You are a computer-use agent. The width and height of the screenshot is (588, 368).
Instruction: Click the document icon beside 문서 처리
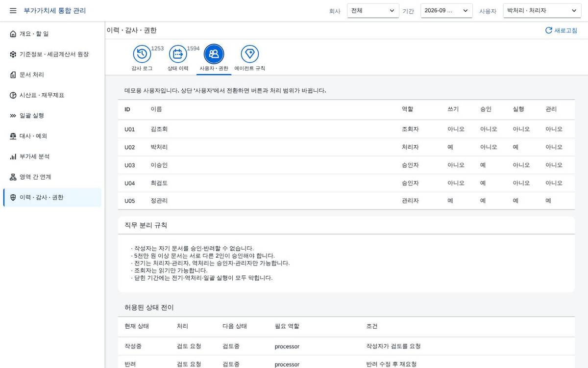click(13, 75)
